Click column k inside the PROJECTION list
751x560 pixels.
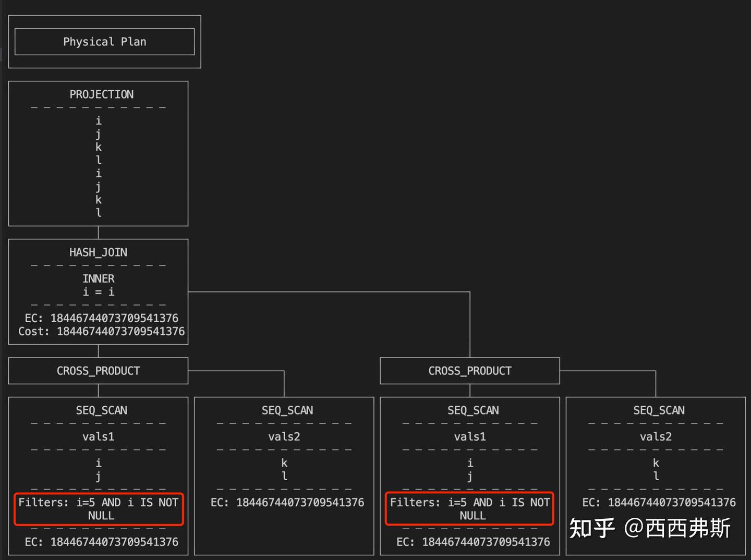(98, 147)
